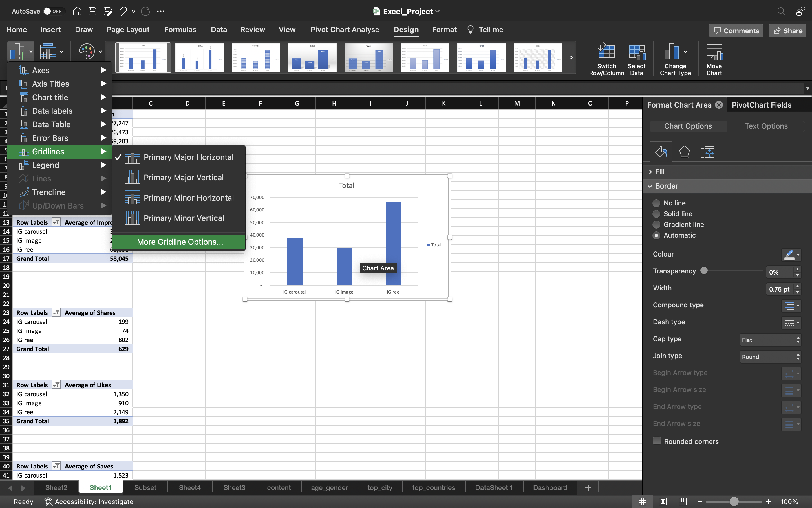
Task: Click More Gridline Options
Action: coord(178,242)
